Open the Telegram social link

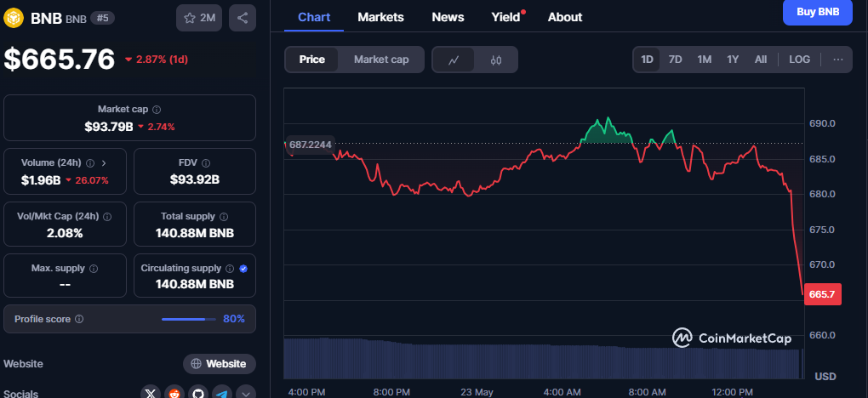coord(222,394)
